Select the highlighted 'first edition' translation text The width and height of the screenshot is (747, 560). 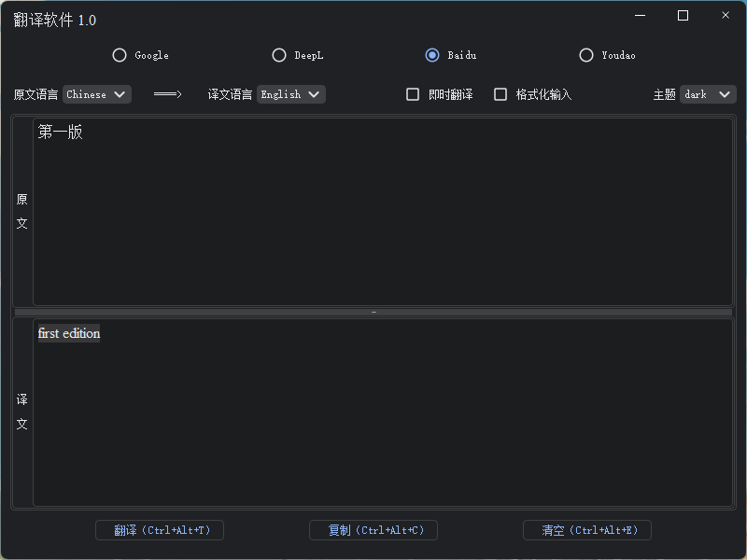[68, 333]
